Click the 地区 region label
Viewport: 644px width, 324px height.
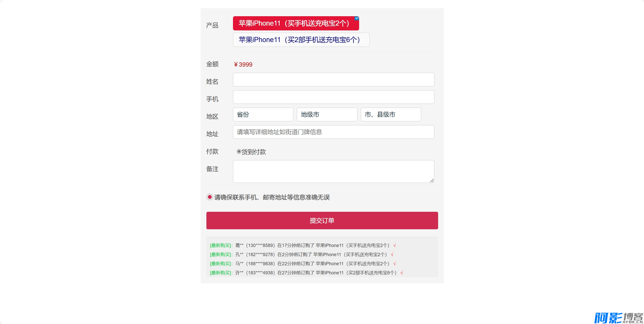pyautogui.click(x=212, y=117)
